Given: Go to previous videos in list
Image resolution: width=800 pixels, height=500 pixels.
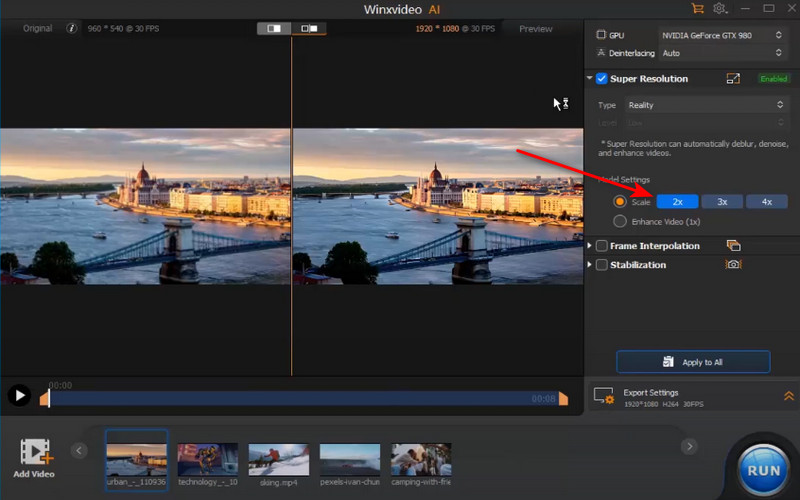Looking at the screenshot, I should 79,451.
